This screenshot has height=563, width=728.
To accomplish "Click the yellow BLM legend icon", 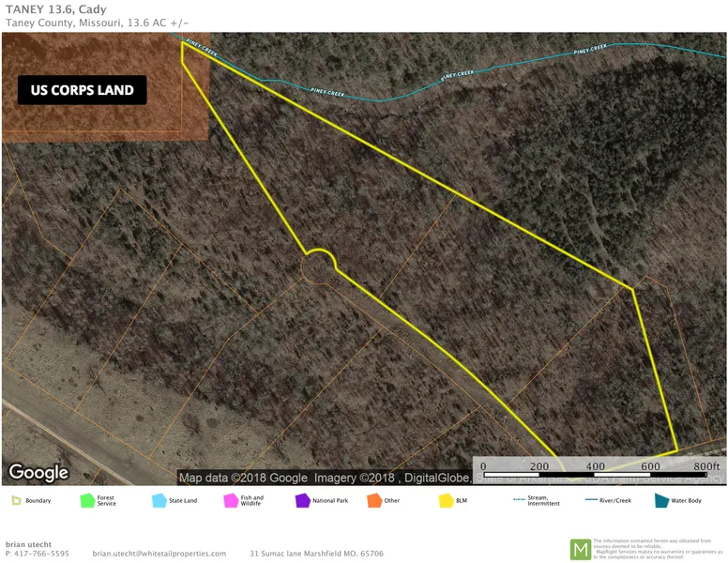I will pos(446,501).
